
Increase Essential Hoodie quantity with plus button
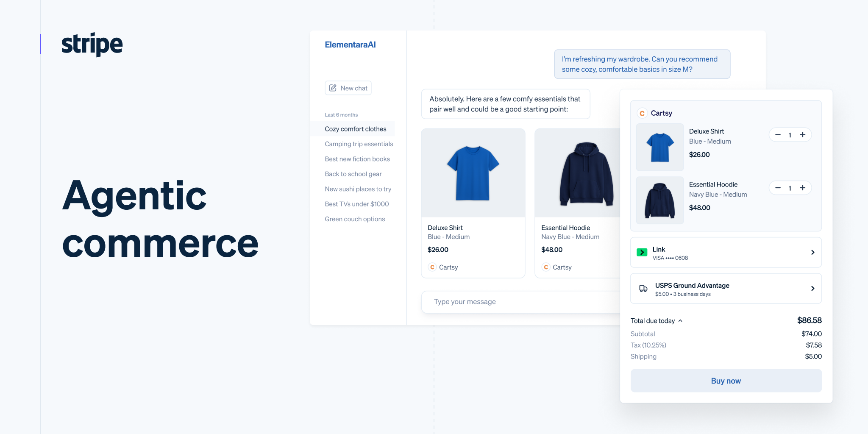click(803, 188)
